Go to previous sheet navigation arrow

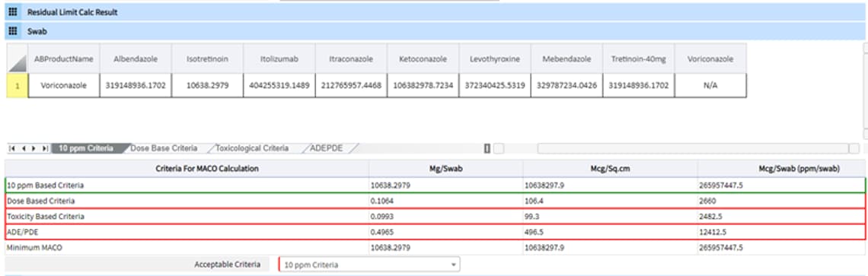point(24,148)
